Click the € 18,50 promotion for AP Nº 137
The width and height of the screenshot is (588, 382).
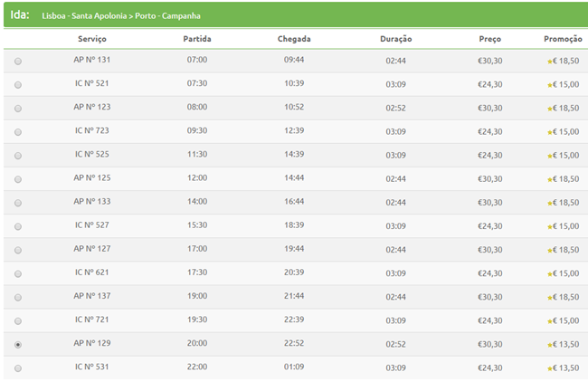coord(566,297)
